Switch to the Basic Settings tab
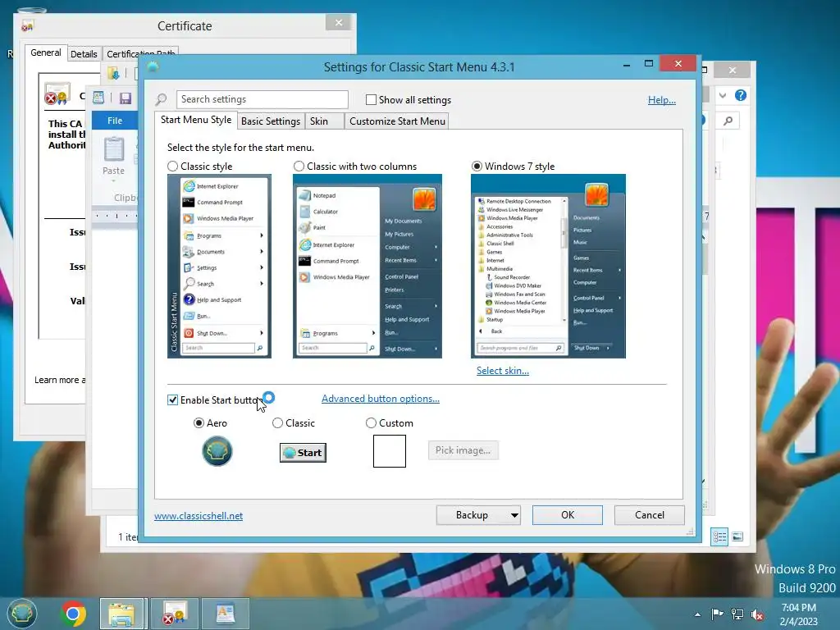Screen dimensions: 840x630 pyautogui.click(x=271, y=121)
